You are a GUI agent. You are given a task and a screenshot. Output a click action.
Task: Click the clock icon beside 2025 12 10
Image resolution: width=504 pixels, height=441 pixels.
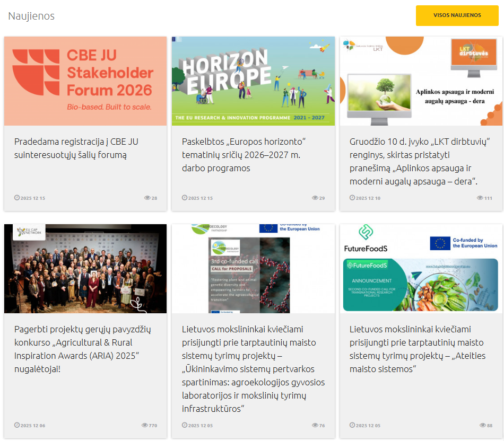pos(352,198)
